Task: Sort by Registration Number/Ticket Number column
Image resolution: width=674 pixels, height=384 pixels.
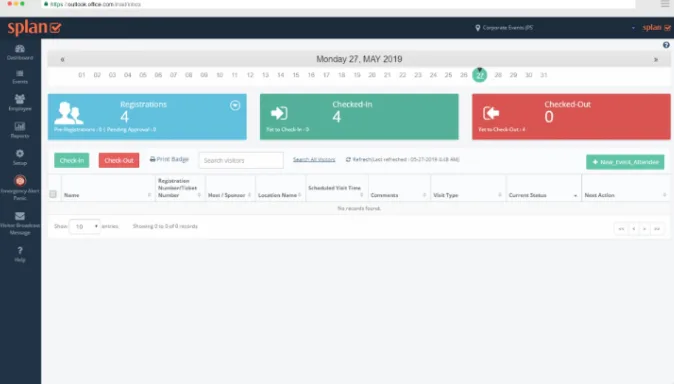Action: tap(180, 188)
